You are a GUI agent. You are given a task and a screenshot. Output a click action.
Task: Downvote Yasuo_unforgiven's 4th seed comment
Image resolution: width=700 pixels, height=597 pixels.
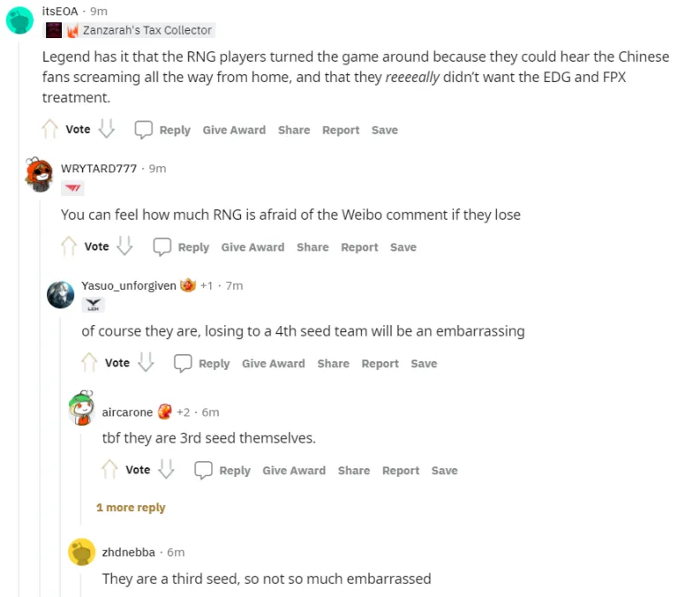click(146, 363)
